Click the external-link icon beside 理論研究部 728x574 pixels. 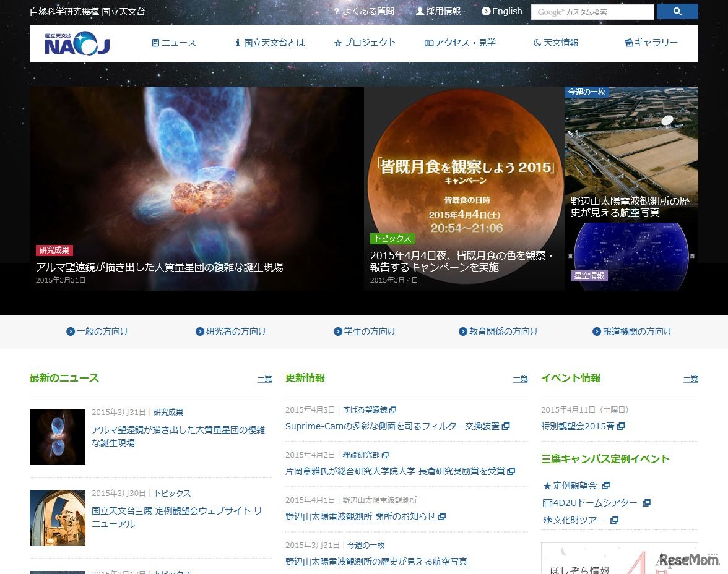pyautogui.click(x=386, y=455)
